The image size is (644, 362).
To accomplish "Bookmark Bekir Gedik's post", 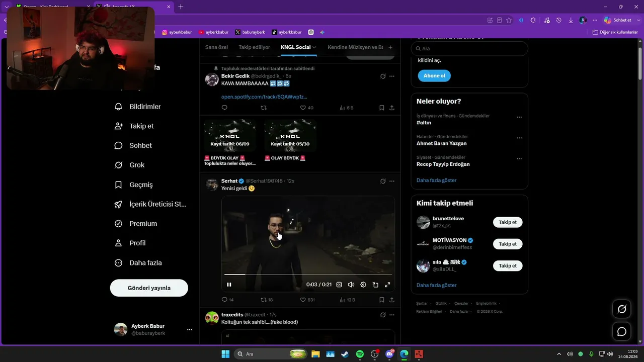I will click(x=382, y=108).
